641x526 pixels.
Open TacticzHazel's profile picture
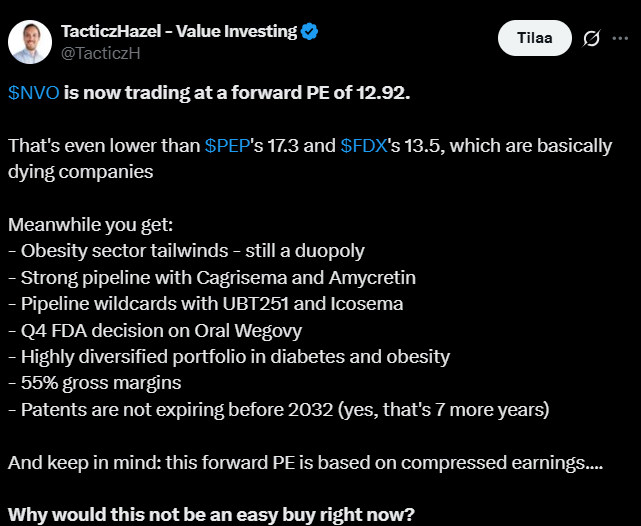(x=31, y=40)
